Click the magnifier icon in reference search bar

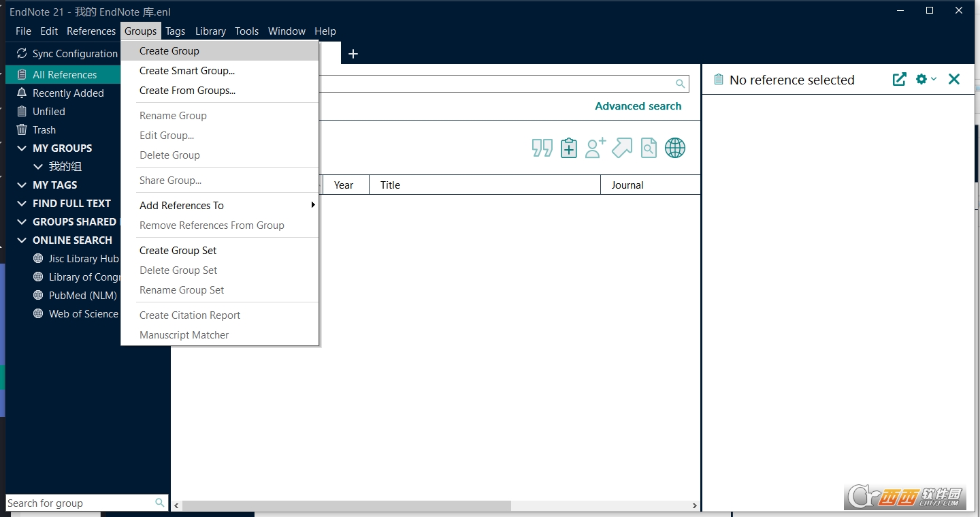pyautogui.click(x=680, y=84)
